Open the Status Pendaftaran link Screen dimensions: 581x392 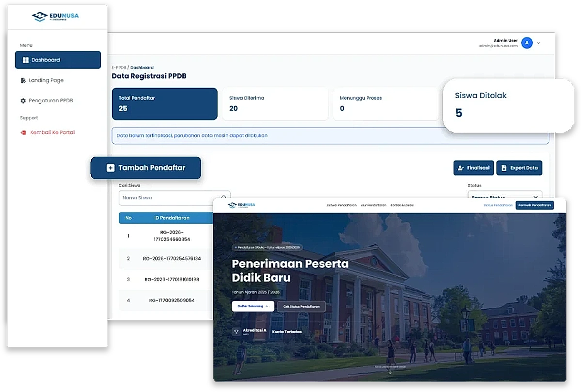click(498, 205)
